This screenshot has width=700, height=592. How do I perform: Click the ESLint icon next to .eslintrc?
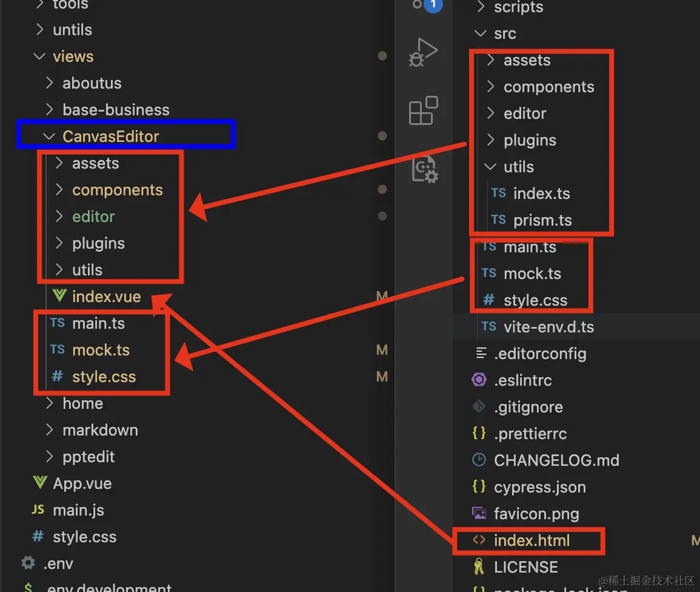click(x=479, y=380)
